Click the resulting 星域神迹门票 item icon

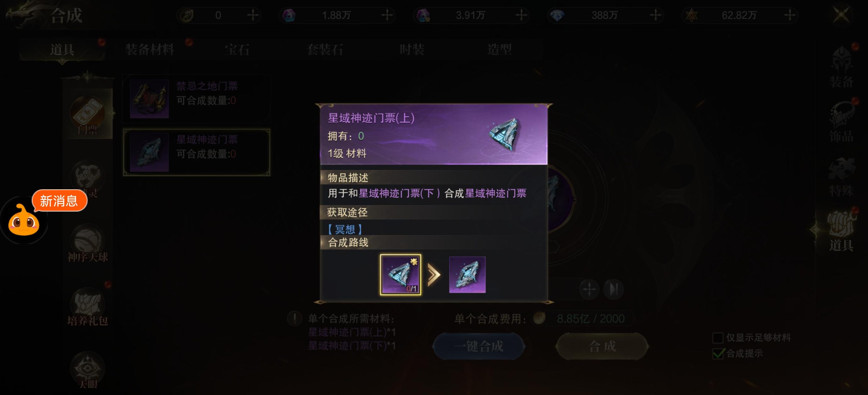[x=467, y=275]
